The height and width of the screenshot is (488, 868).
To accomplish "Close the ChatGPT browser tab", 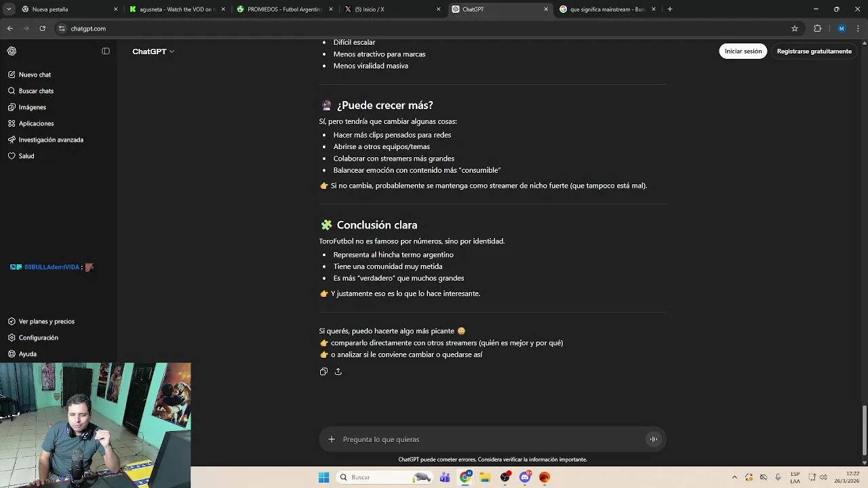I will point(546,9).
